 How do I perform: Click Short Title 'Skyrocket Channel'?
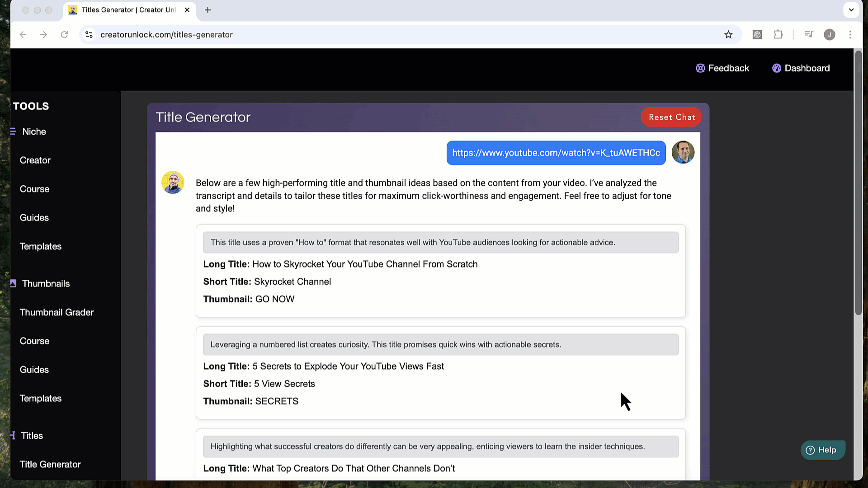292,282
